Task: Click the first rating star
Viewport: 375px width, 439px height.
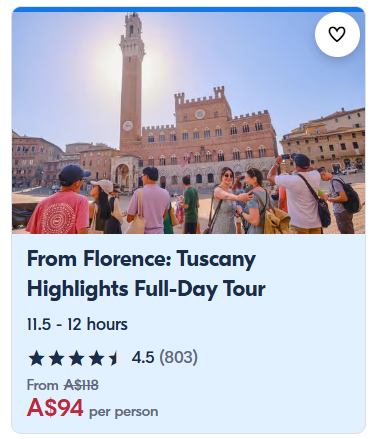Action: [x=36, y=358]
